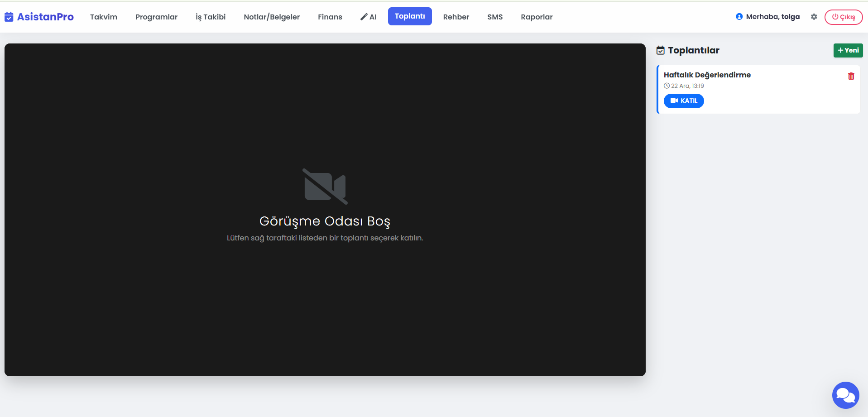Create new meeting with Yeni button
The height and width of the screenshot is (417, 868).
[848, 50]
